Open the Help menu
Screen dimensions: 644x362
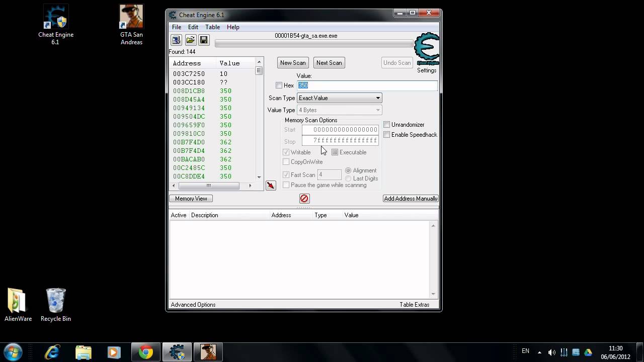pyautogui.click(x=233, y=27)
